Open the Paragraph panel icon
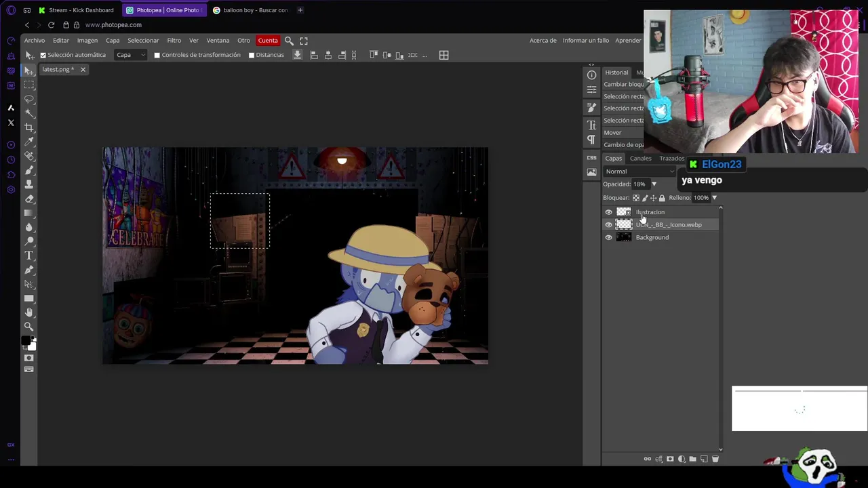Screen dimensions: 868x488 pos(591,140)
